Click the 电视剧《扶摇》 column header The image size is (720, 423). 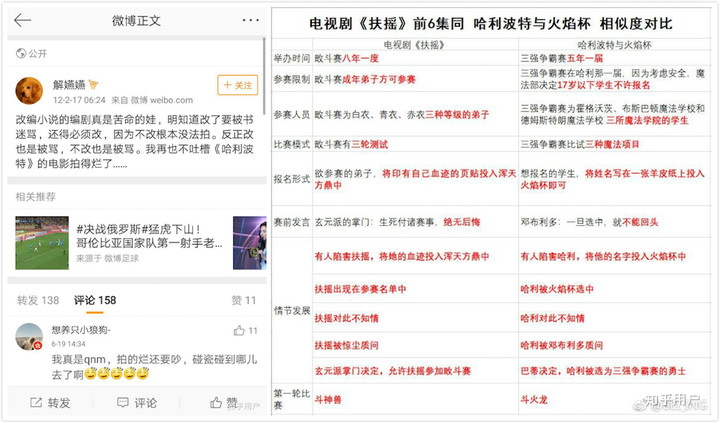[414, 45]
